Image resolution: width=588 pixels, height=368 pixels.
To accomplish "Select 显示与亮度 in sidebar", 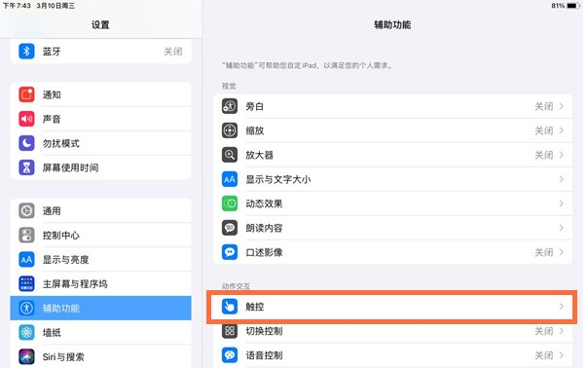I will 100,259.
